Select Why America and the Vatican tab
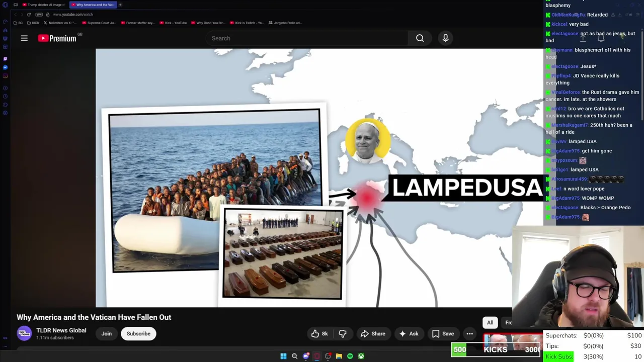This screenshot has width=644, height=362. [93, 5]
